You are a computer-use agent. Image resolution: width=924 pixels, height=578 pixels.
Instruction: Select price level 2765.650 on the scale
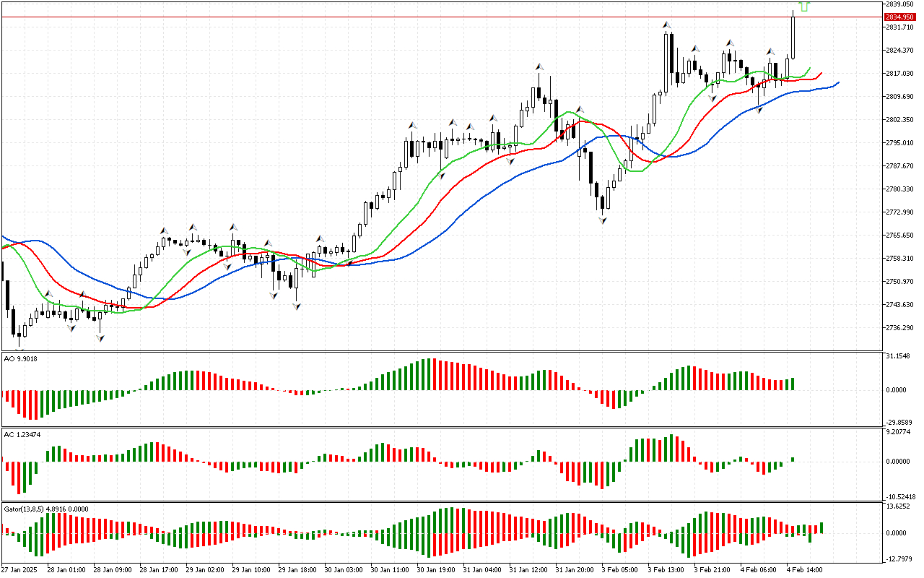[898, 235]
